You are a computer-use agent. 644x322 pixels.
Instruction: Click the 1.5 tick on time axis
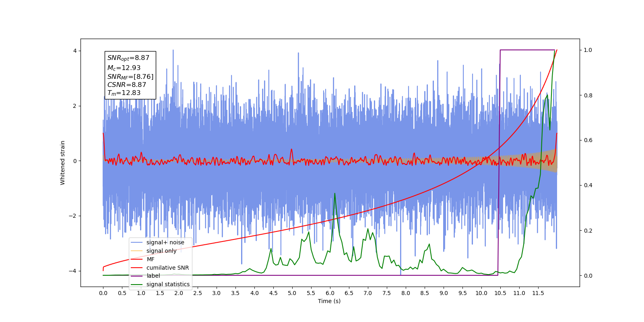tap(160, 293)
